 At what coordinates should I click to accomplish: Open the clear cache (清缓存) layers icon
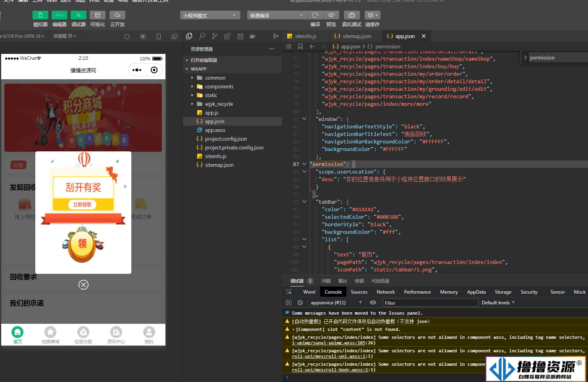(372, 15)
